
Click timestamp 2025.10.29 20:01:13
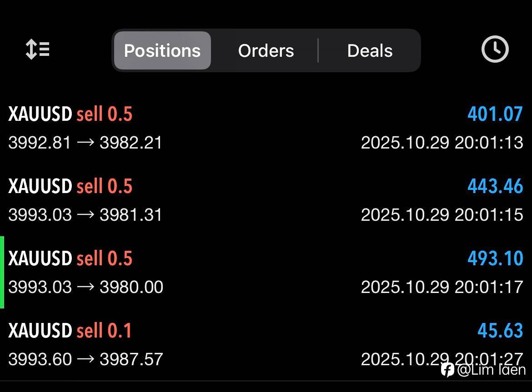442,143
